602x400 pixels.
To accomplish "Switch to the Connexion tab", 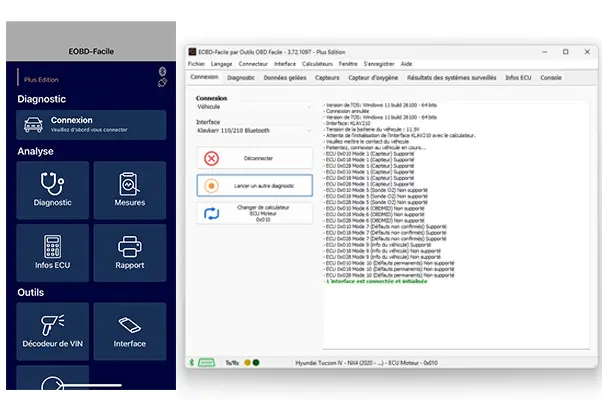I will 204,77.
